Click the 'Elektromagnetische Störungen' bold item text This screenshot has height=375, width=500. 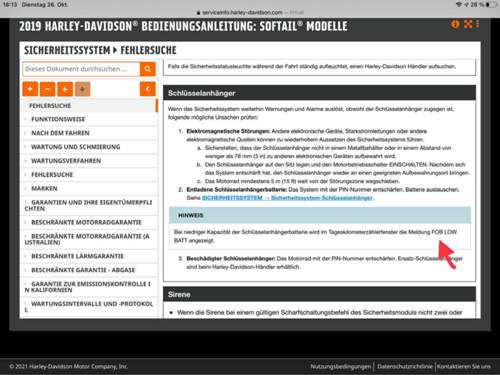coord(228,131)
